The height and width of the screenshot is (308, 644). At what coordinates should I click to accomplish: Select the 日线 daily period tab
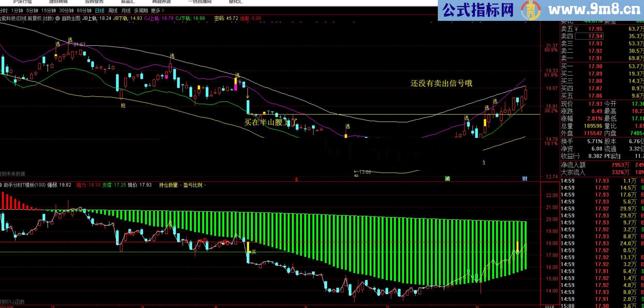(99, 11)
